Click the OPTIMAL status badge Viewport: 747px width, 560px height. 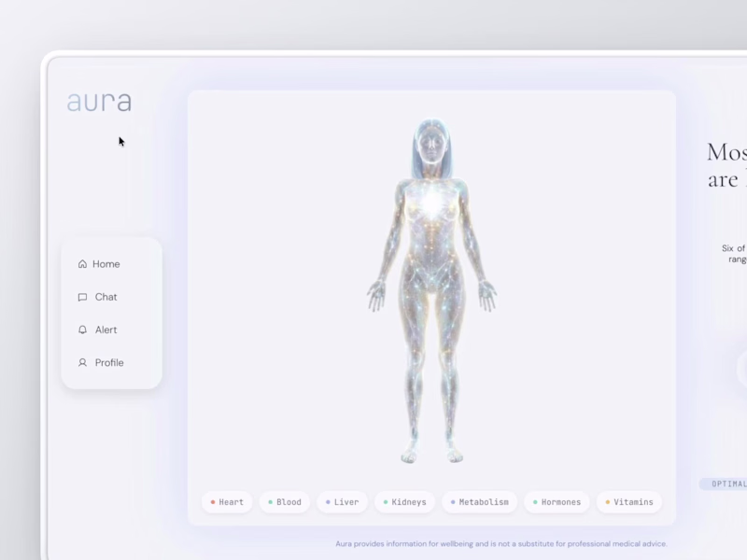coord(725,483)
